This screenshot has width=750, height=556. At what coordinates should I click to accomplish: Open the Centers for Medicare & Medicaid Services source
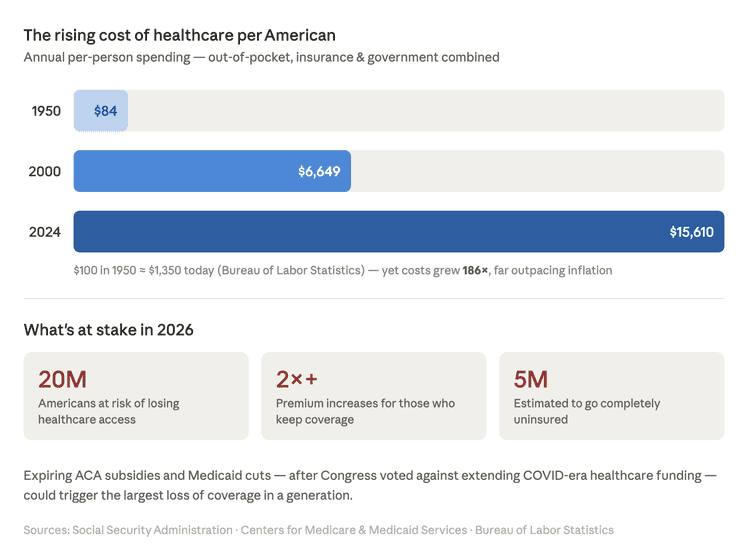point(354,530)
